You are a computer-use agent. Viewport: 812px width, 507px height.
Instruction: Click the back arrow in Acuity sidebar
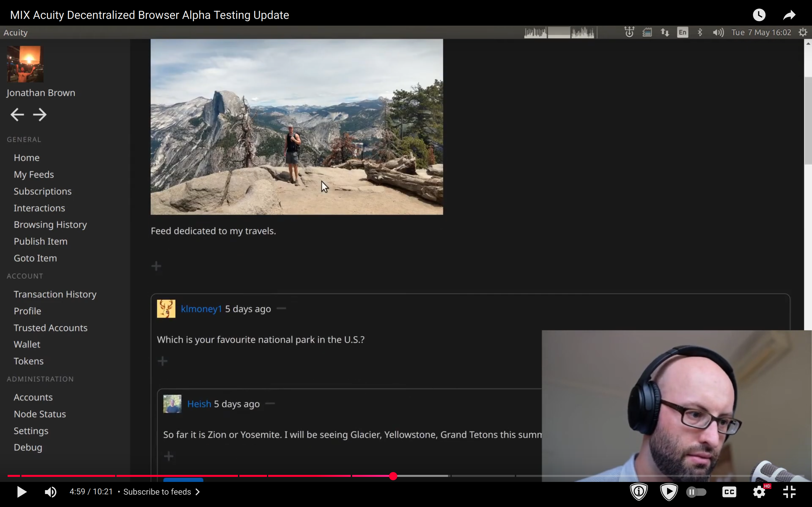pyautogui.click(x=17, y=115)
